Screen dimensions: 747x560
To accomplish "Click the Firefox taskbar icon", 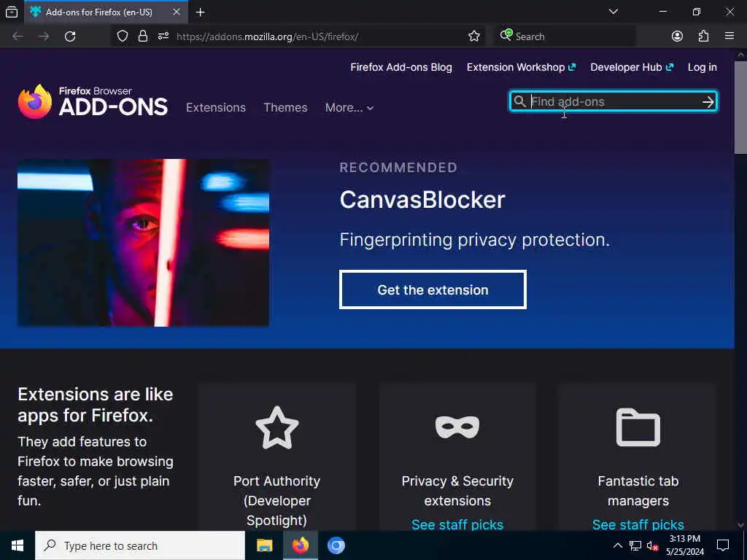I will pos(300,545).
